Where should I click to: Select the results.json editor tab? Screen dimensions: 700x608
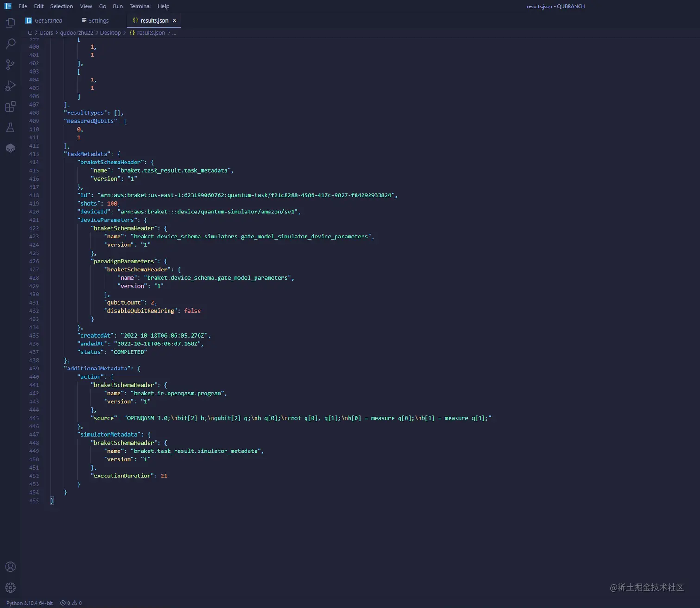click(x=153, y=20)
